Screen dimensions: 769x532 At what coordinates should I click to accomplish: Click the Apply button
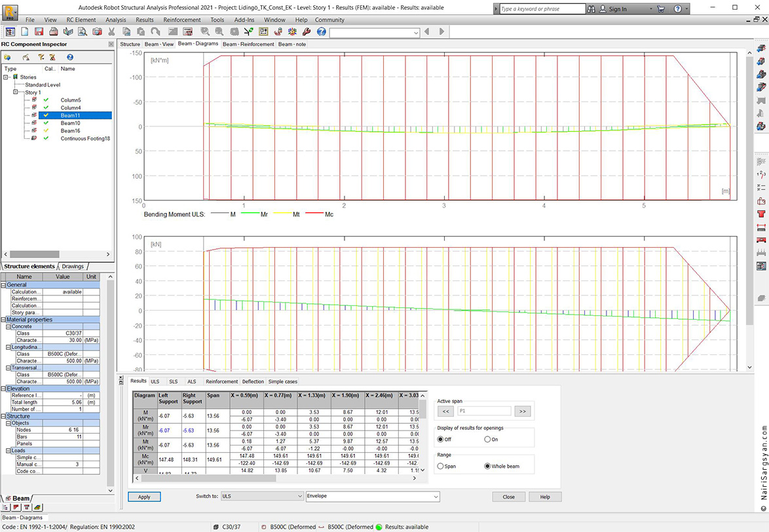point(144,497)
